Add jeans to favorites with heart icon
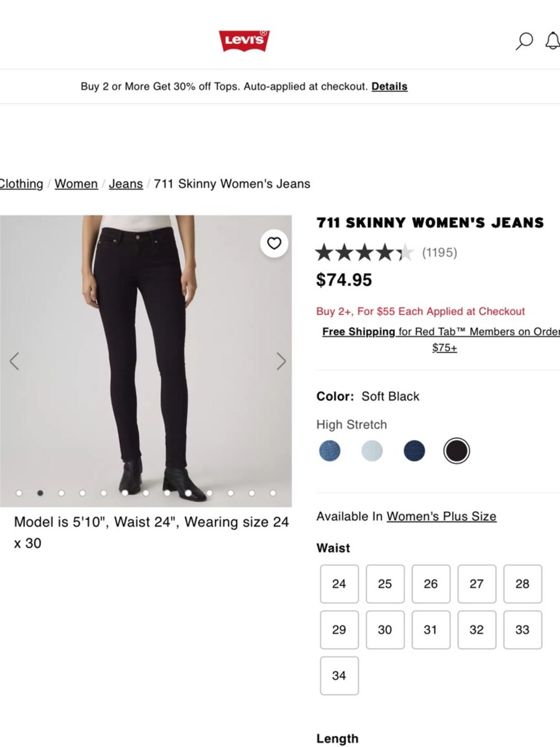The image size is (560, 747). pyautogui.click(x=274, y=243)
